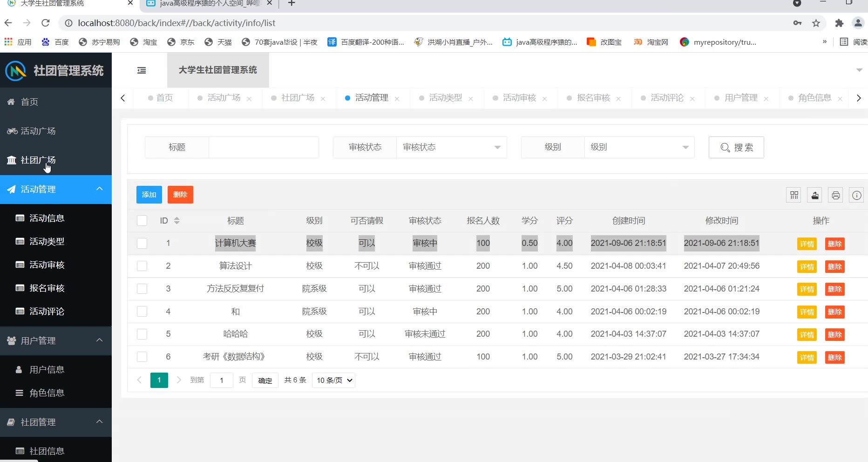Screen dimensions: 868x462
Task: Switch to the 用户管理 tab
Action: click(x=741, y=98)
